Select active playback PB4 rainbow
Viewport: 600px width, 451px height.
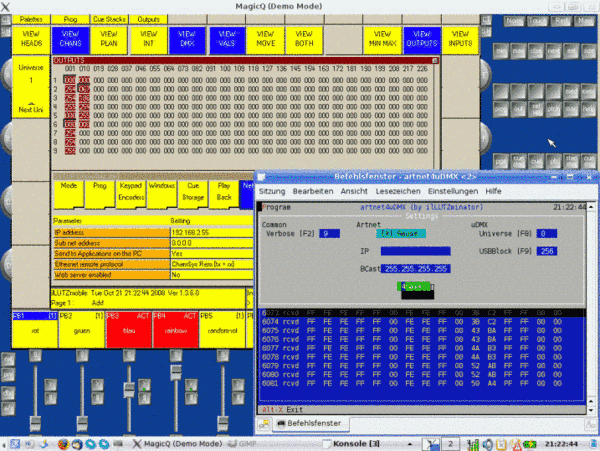[x=175, y=329]
